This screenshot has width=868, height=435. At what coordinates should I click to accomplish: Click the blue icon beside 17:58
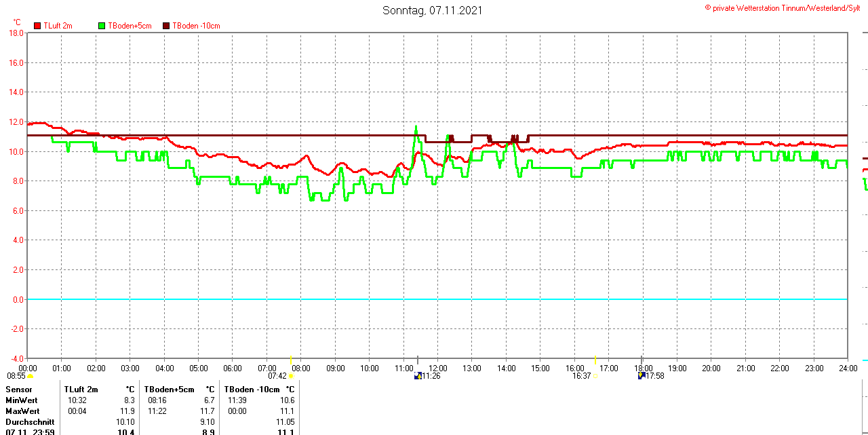(x=641, y=375)
